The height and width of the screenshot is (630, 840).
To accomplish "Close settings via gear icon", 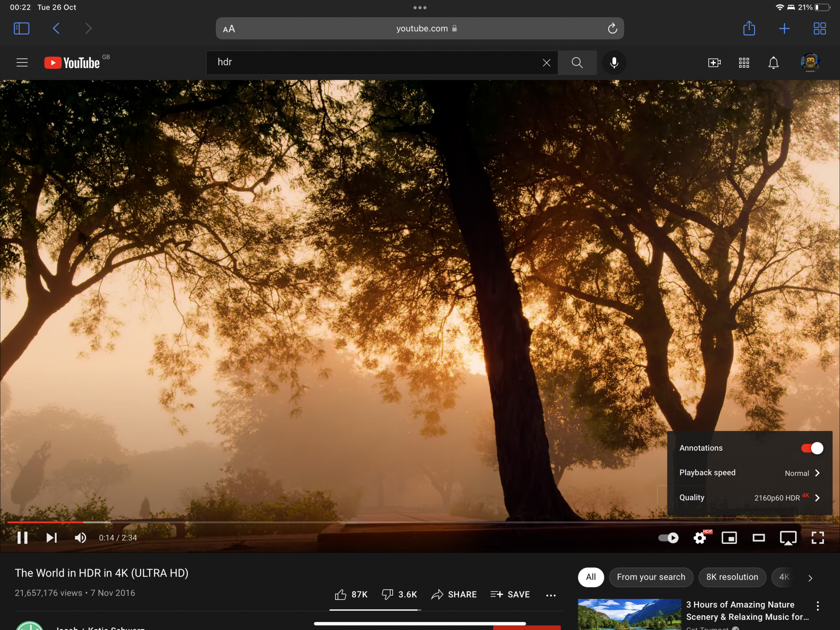I will pyautogui.click(x=700, y=538).
